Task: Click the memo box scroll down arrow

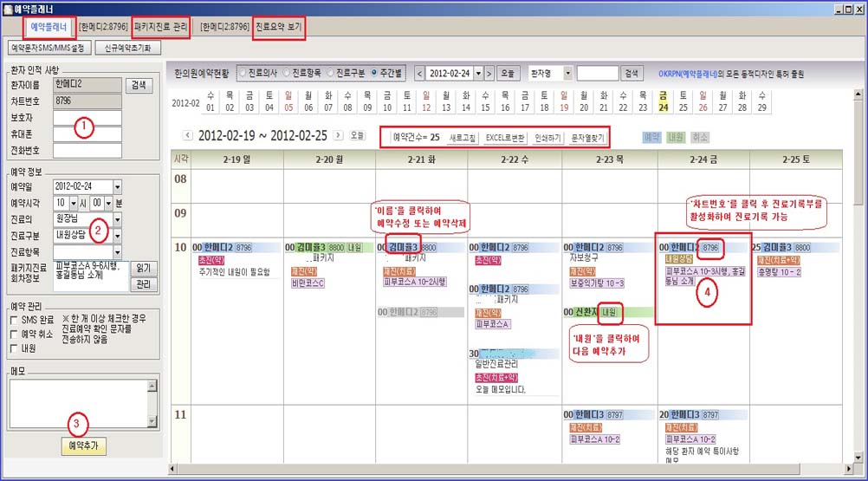Action: coord(152,422)
